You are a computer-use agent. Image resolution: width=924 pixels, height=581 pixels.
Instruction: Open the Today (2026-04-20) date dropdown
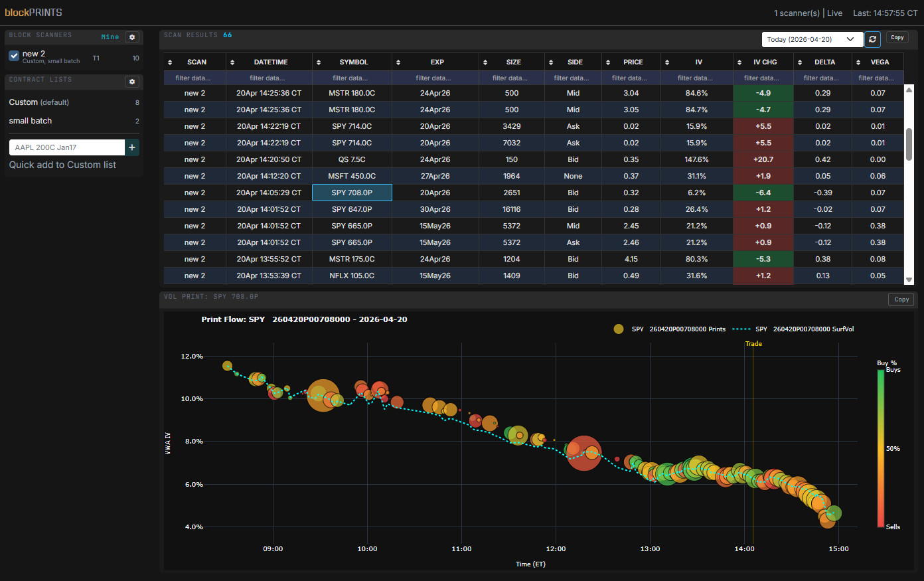[x=812, y=39]
